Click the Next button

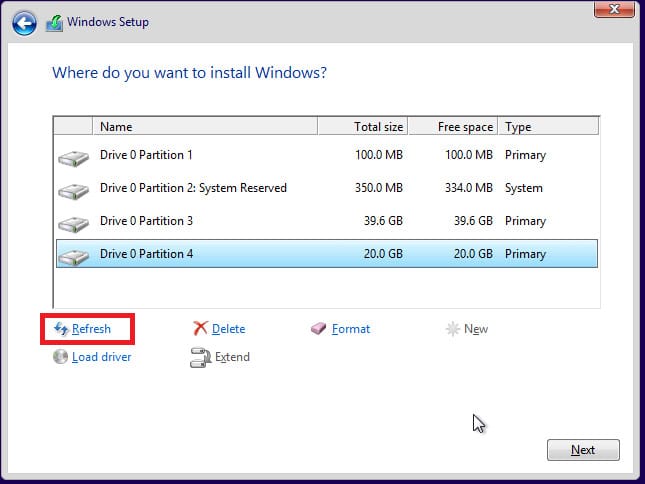(x=583, y=450)
